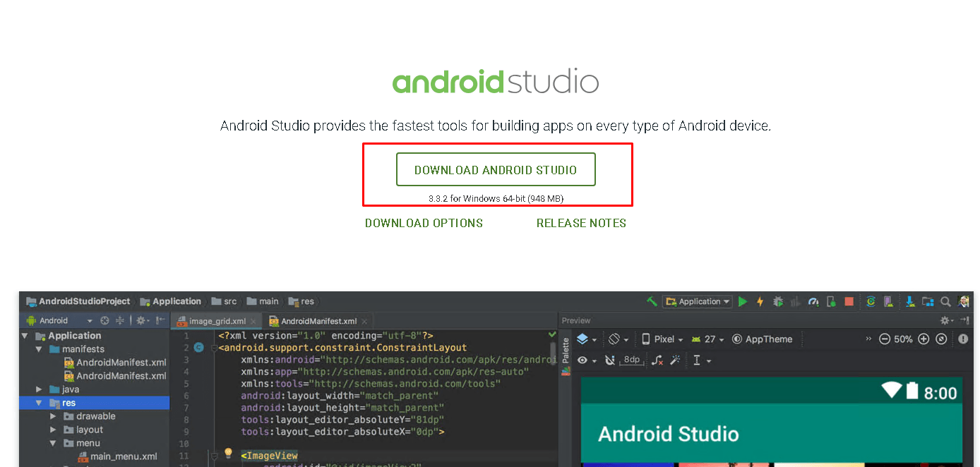The height and width of the screenshot is (467, 980).
Task: Close the AndroidManifest.xml editor tab
Action: point(364,322)
